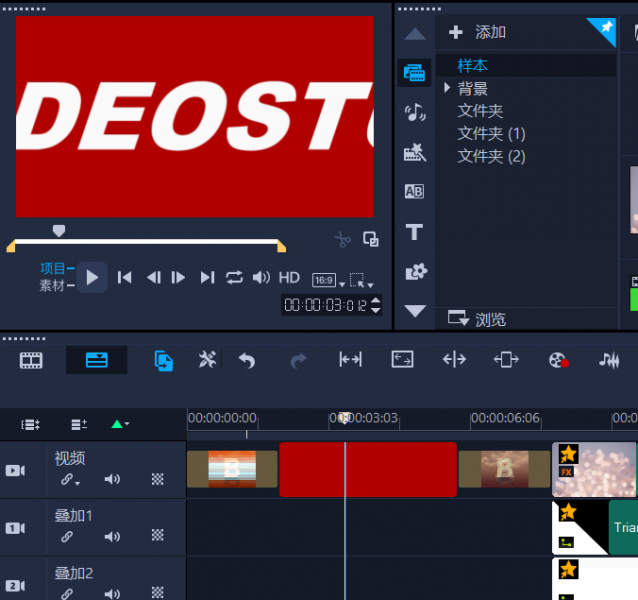This screenshot has height=600, width=638.
Task: Click the 添加 add folder button
Action: tap(478, 32)
